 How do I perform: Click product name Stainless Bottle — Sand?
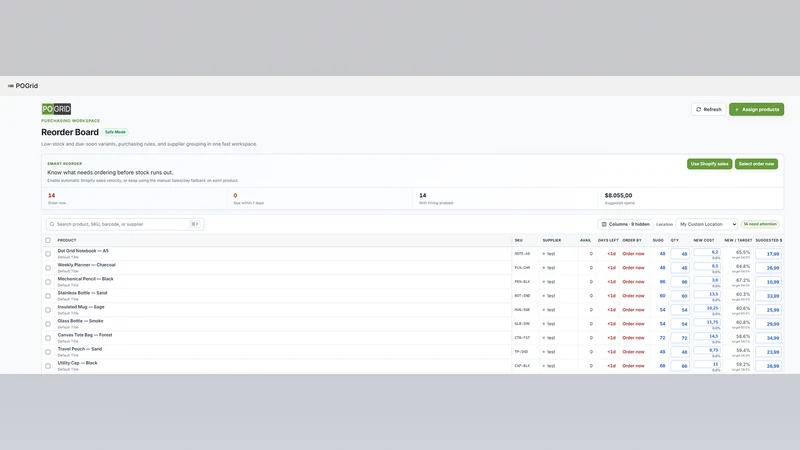tap(82, 293)
